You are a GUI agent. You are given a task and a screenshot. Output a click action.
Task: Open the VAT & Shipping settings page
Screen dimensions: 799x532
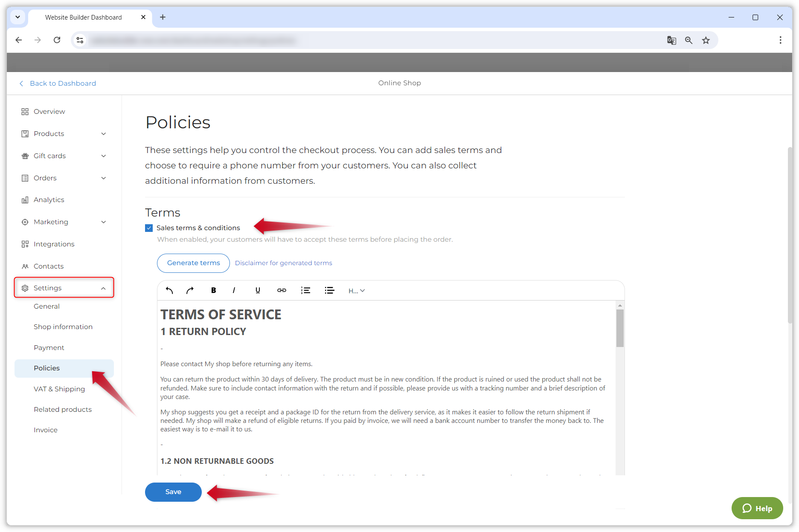(59, 389)
